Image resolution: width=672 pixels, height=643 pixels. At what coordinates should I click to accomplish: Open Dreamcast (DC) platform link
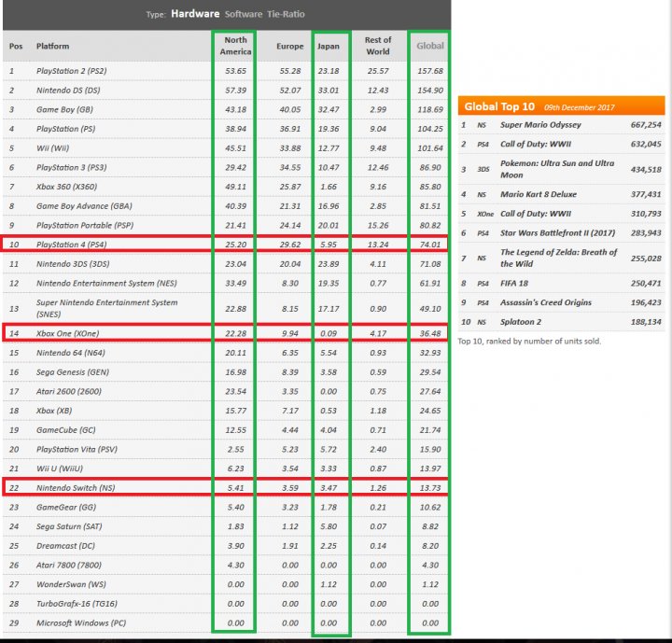(x=65, y=545)
